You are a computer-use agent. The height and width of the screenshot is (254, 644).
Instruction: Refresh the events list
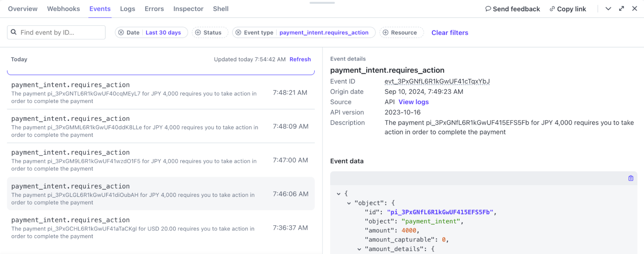pyautogui.click(x=300, y=59)
